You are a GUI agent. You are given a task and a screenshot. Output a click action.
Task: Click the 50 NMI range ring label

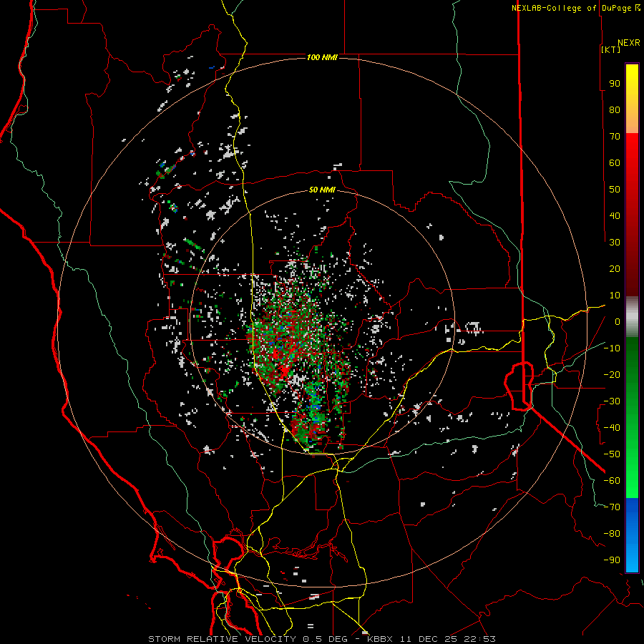coord(322,190)
